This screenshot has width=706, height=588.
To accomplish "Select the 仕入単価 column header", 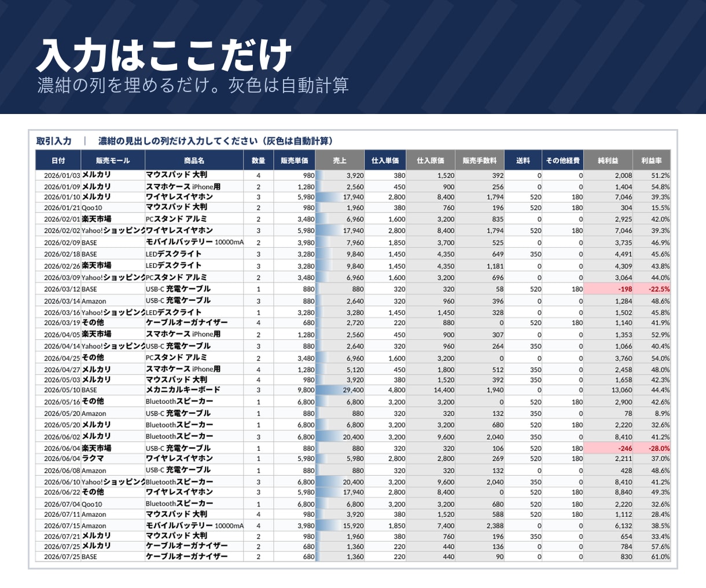I will point(385,160).
